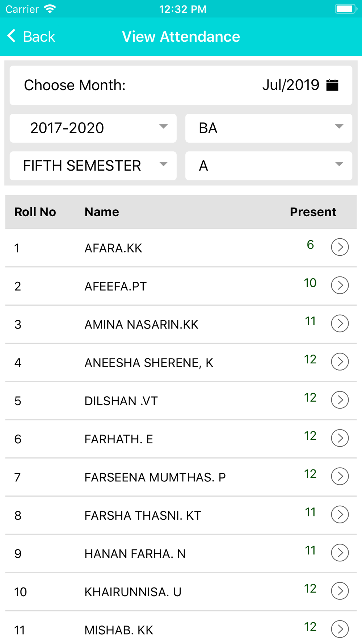
Task: Tap the Present column header
Action: pyautogui.click(x=313, y=212)
